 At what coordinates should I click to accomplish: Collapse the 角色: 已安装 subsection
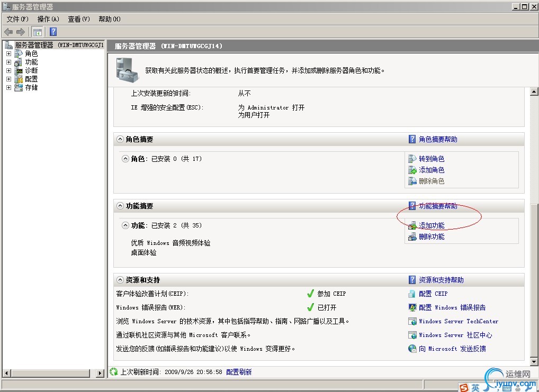(125, 159)
